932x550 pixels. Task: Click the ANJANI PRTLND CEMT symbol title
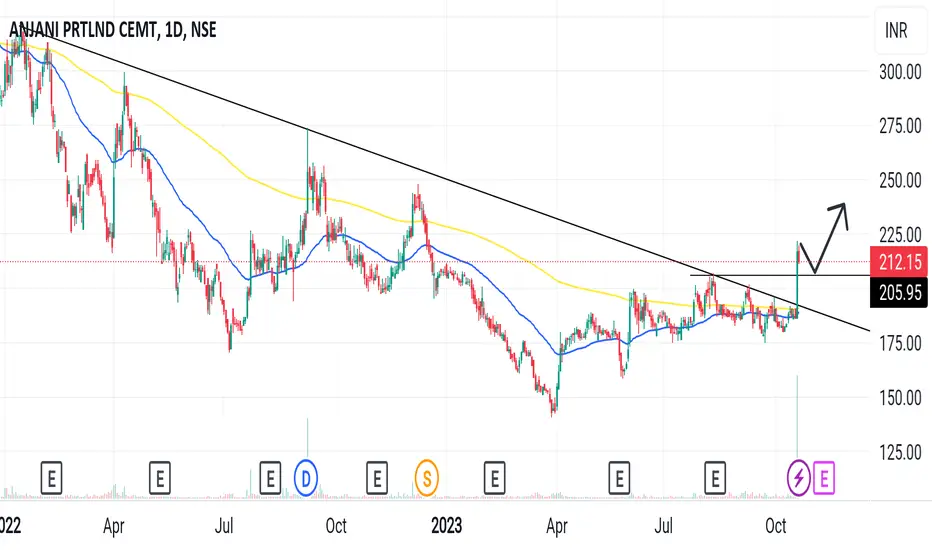pos(112,30)
